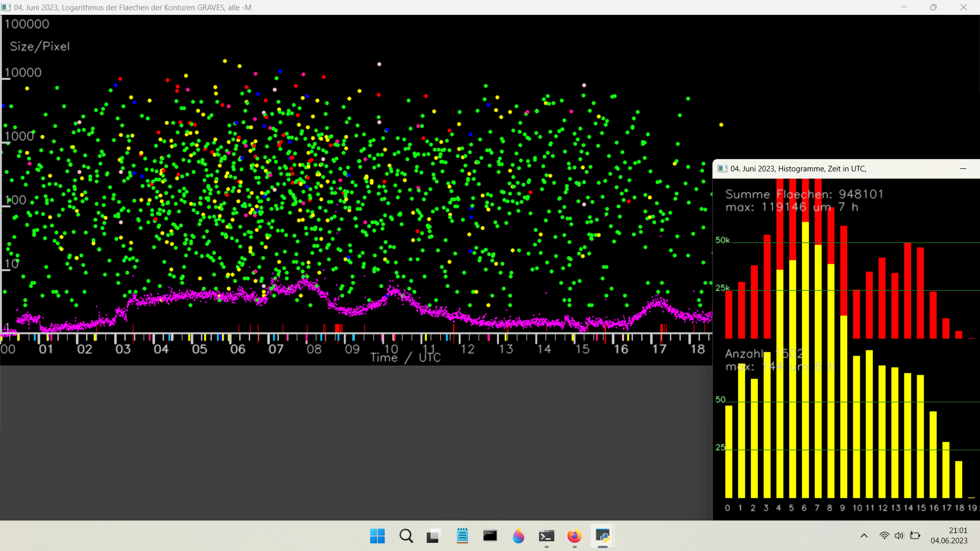This screenshot has height=551, width=980.
Task: Show hidden icons in the system tray
Action: tap(864, 536)
